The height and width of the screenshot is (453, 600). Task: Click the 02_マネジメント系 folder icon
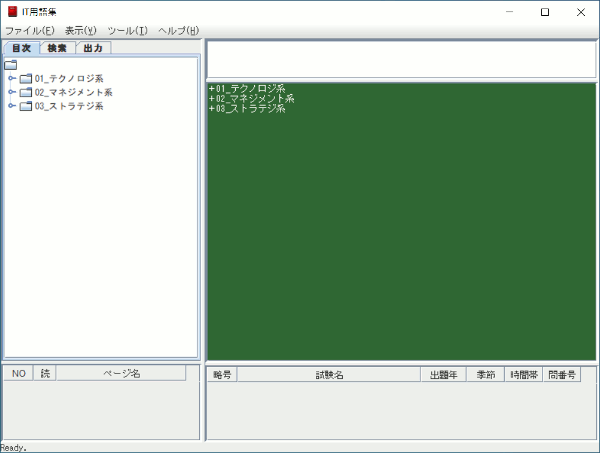click(26, 92)
